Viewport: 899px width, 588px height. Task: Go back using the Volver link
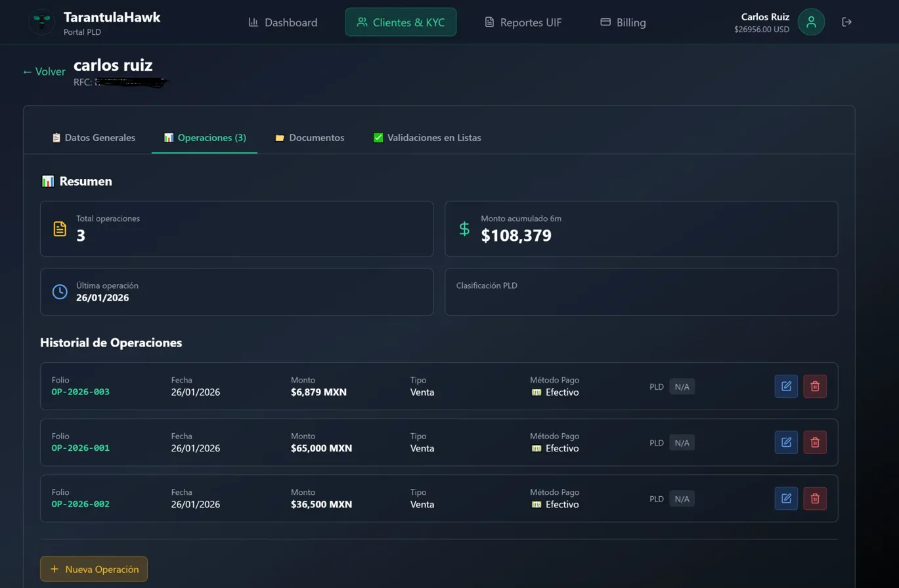(x=43, y=72)
